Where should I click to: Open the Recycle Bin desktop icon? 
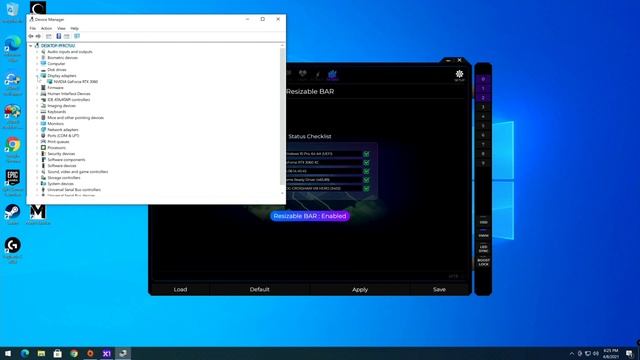(12, 11)
